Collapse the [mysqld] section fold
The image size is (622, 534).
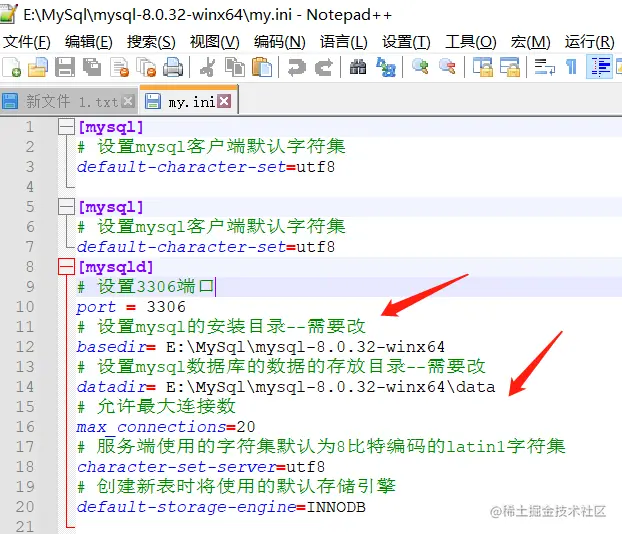pyautogui.click(x=66, y=267)
